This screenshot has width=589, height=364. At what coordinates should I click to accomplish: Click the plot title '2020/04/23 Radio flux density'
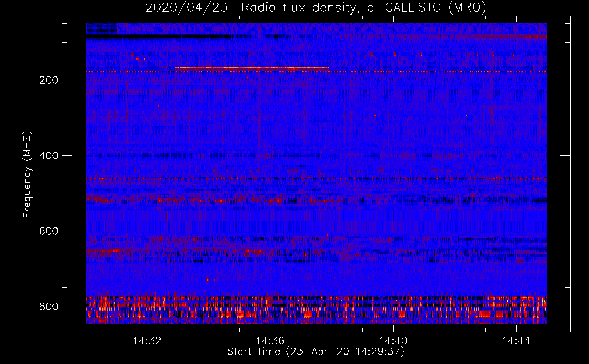[x=316, y=7]
